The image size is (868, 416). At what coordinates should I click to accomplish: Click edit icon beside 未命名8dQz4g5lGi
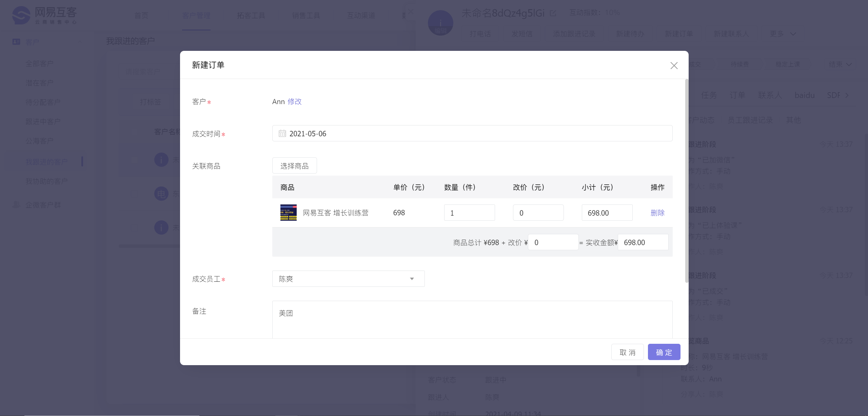[553, 13]
